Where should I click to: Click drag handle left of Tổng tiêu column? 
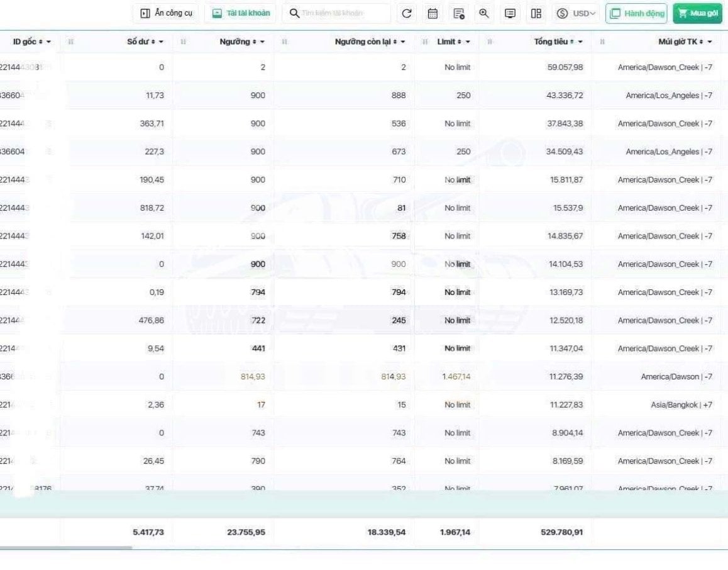pos(489,42)
